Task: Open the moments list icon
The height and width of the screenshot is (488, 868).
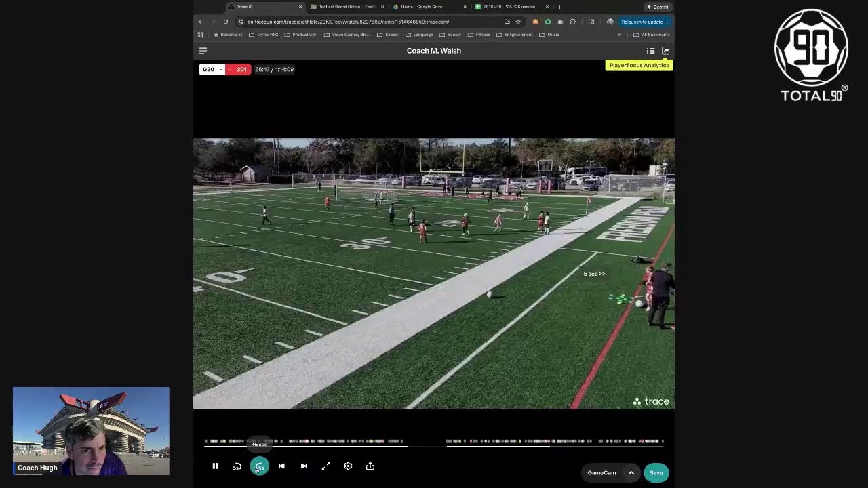Action: coord(651,51)
